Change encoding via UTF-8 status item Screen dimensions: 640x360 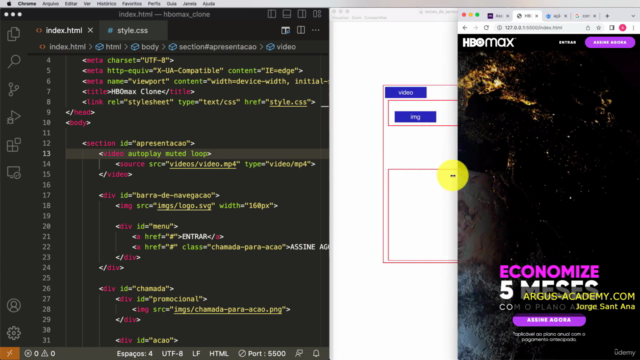[x=172, y=353]
